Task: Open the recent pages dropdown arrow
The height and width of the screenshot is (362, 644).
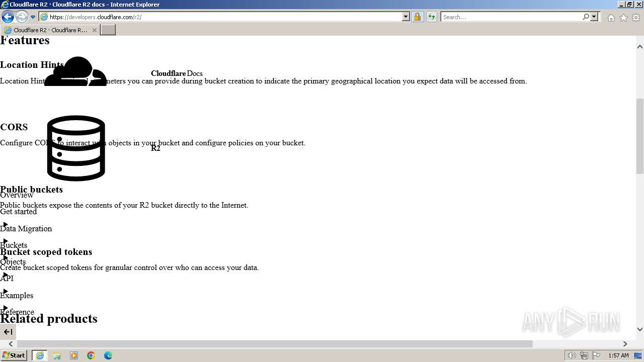Action: [33, 17]
